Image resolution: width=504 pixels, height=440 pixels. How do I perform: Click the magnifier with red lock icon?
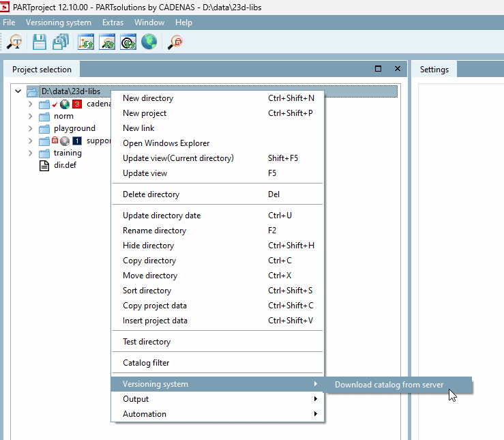pyautogui.click(x=175, y=42)
